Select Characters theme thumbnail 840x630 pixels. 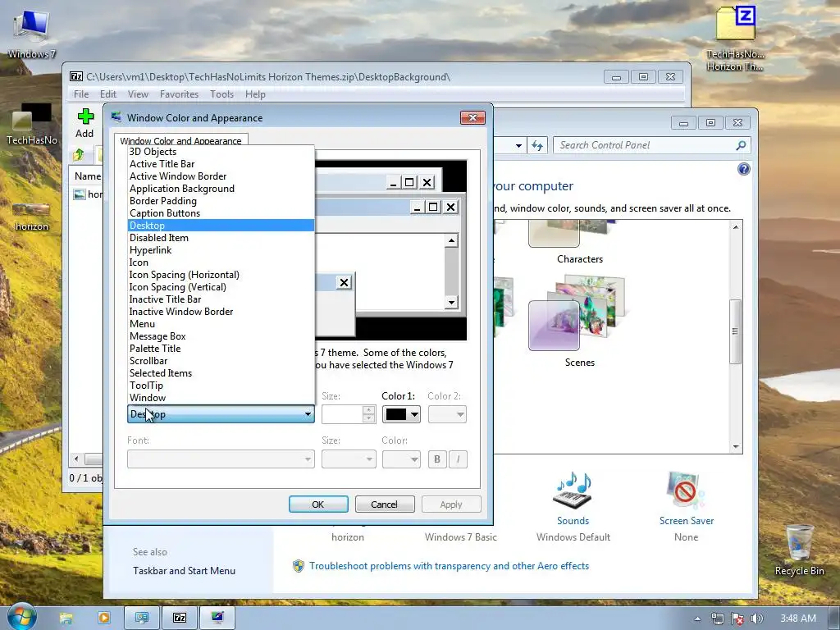[580, 234]
